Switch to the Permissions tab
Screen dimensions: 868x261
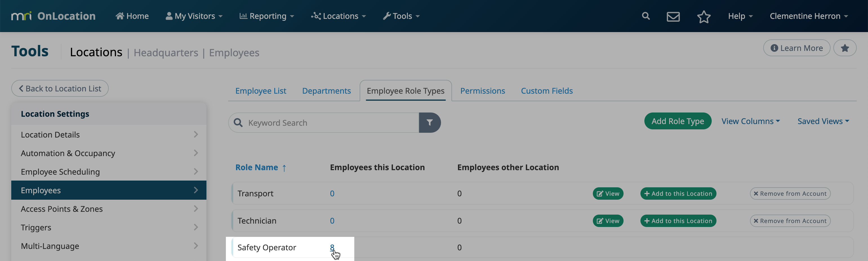[482, 91]
